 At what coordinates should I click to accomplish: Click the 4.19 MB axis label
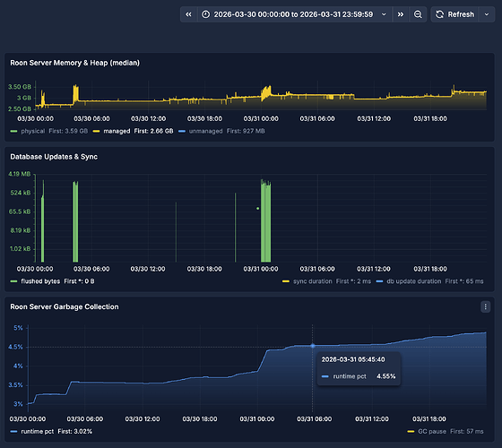tap(20, 174)
